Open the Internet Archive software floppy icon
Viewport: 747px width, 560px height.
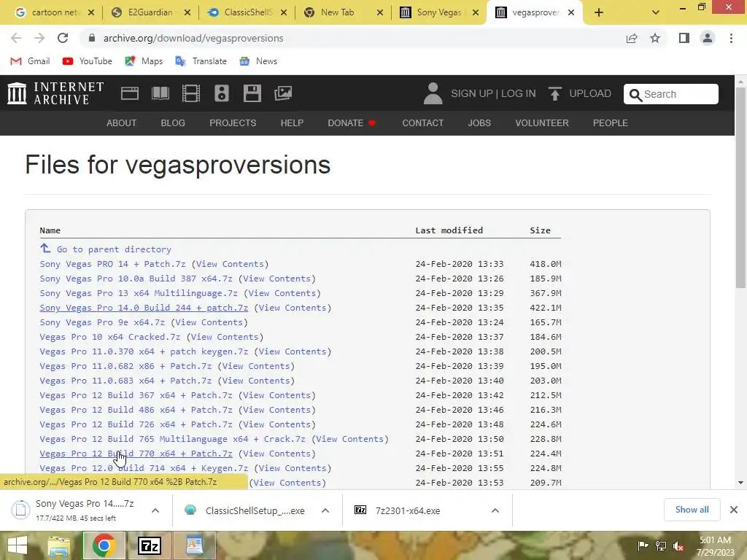click(252, 93)
